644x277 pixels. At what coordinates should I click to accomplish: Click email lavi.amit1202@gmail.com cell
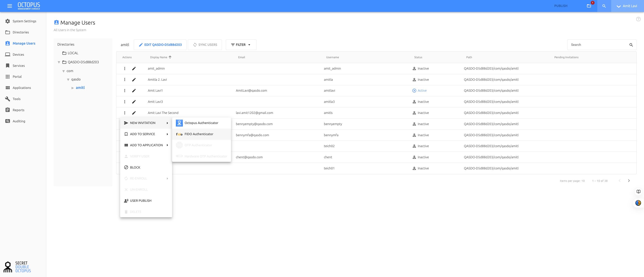(x=254, y=113)
